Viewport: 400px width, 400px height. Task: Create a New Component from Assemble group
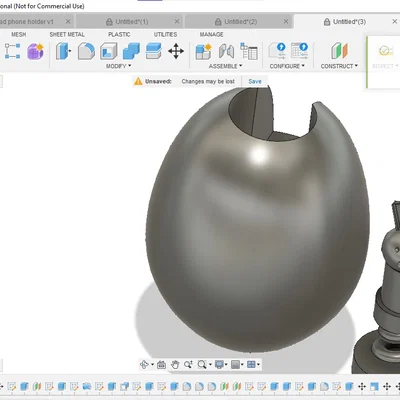[203, 51]
